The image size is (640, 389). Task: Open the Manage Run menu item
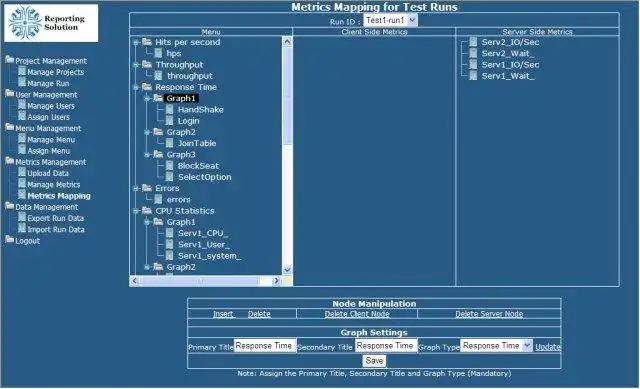point(48,83)
